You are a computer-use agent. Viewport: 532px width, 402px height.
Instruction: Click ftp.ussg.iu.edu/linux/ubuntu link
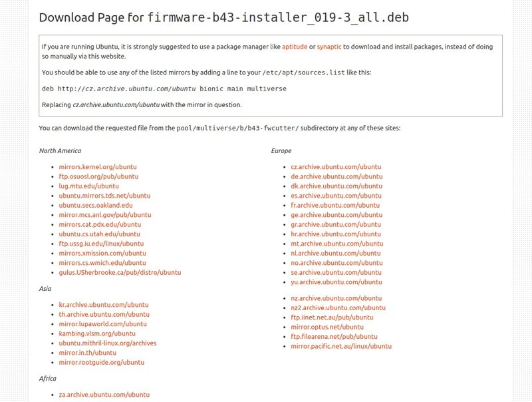101,244
